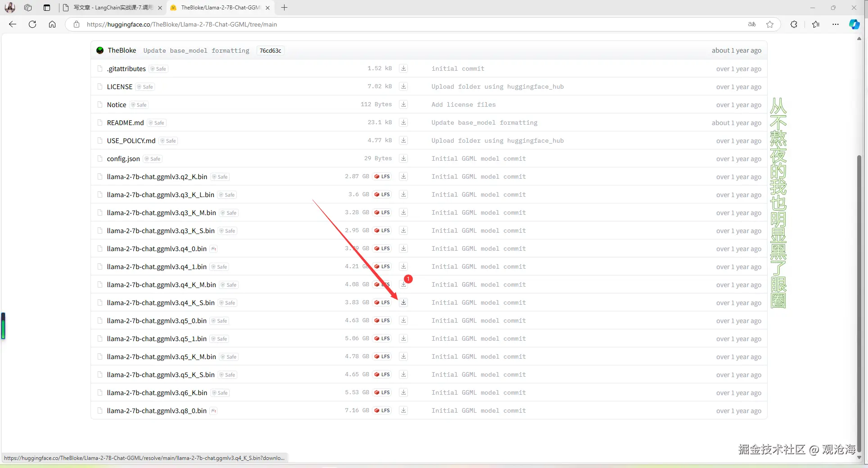
Task: Go back to the previous page
Action: point(13,24)
